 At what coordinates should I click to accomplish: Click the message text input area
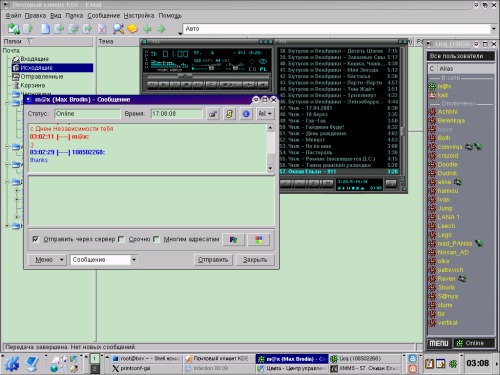pyautogui.click(x=151, y=201)
